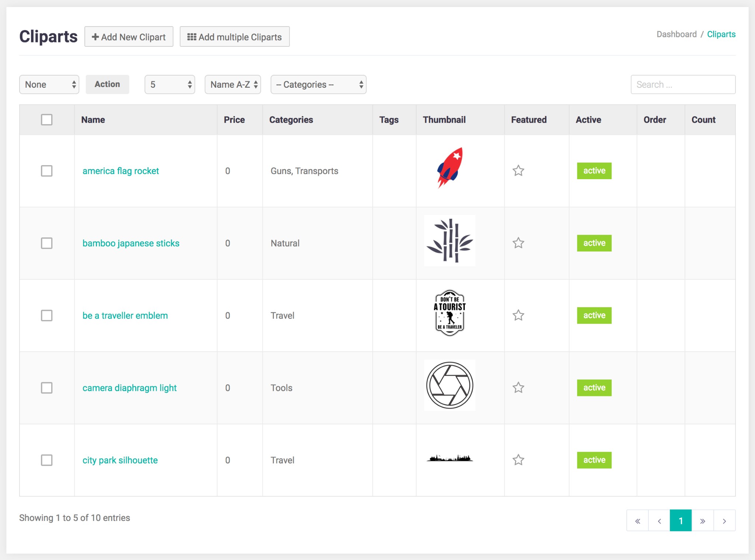The image size is (755, 560).
Task: Toggle featured star for city park silhouette
Action: (x=518, y=460)
